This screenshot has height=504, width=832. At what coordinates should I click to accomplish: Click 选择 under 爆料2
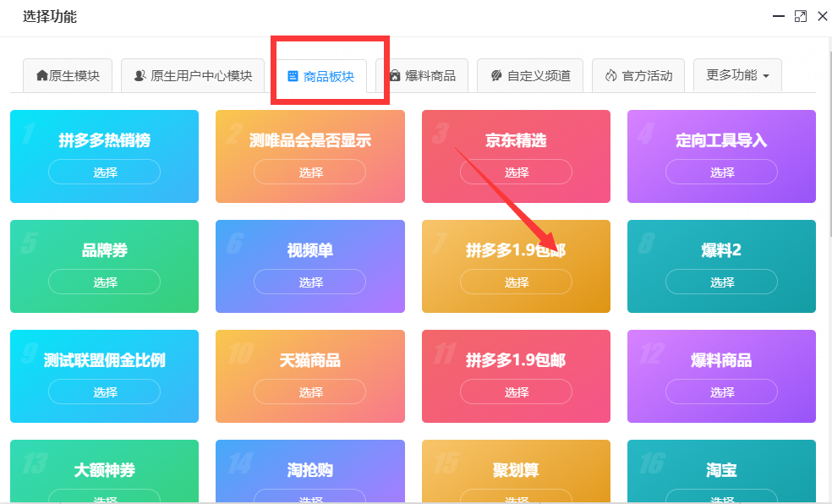(721, 282)
